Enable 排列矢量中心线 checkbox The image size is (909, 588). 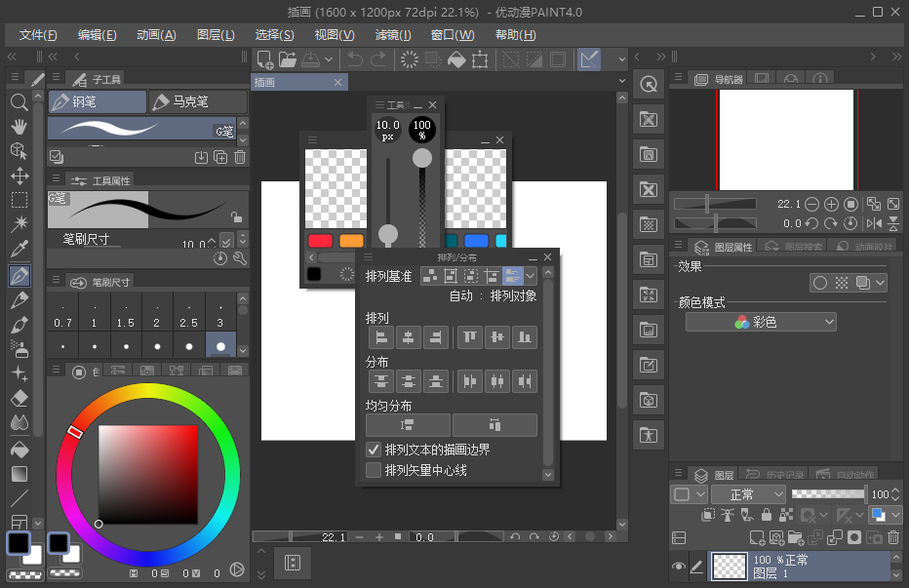[x=374, y=470]
